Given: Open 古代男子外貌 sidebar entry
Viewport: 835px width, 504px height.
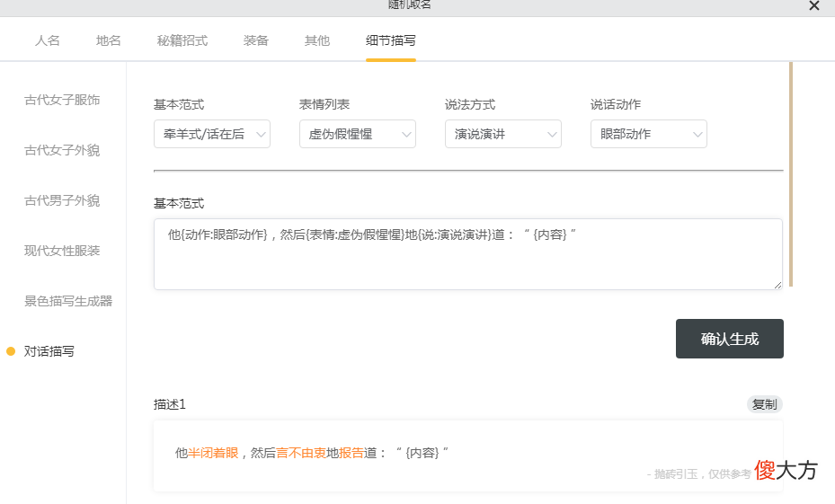Looking at the screenshot, I should click(x=62, y=200).
